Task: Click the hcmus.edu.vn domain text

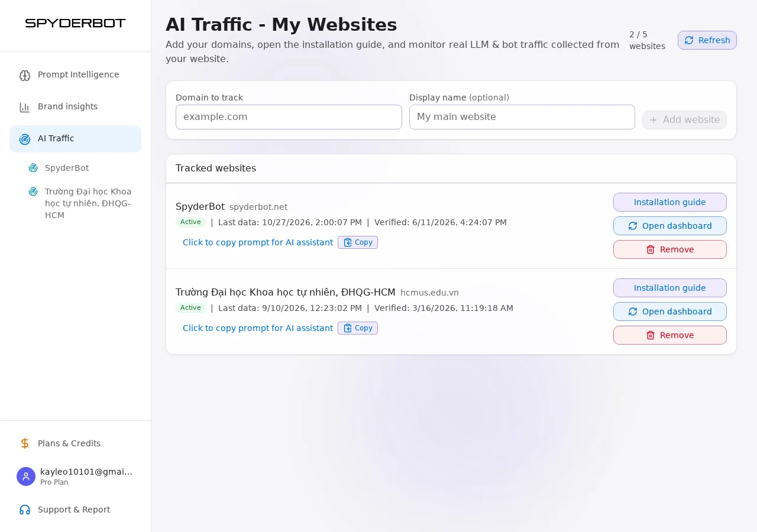Action: (429, 293)
